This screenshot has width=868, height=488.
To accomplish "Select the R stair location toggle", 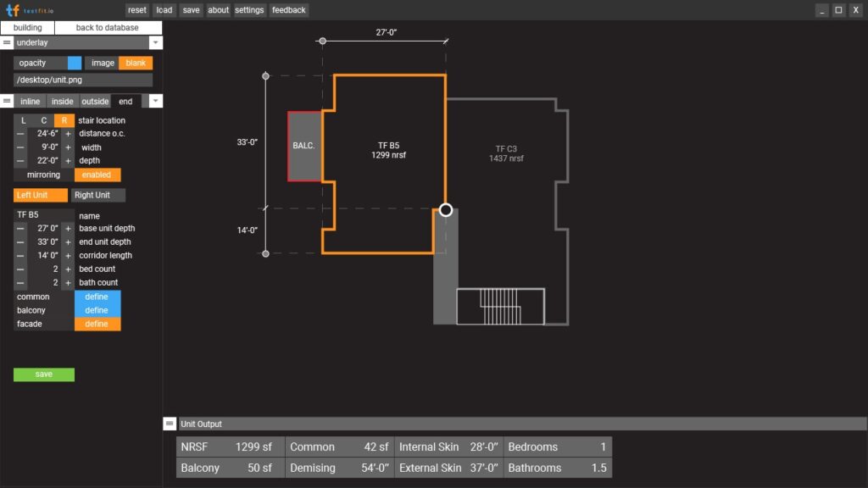I will (x=64, y=120).
